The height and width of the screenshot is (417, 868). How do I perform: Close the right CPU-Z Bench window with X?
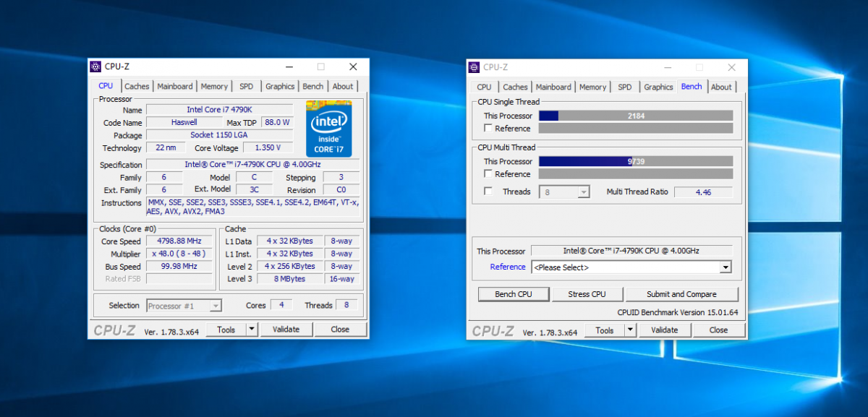point(732,67)
